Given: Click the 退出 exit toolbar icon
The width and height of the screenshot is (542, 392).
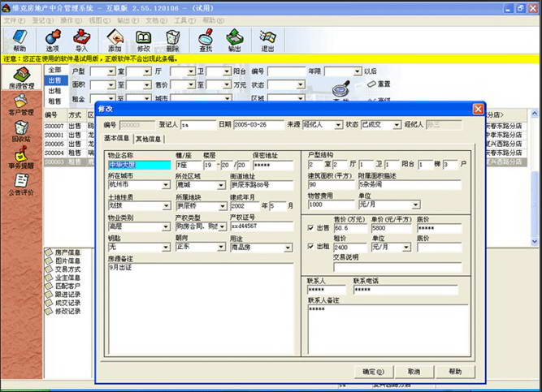Looking at the screenshot, I should (267, 40).
